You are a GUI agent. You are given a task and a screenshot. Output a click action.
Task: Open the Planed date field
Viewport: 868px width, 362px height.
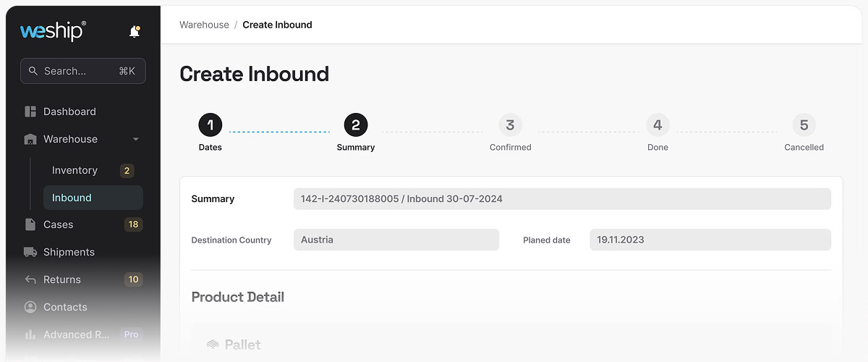710,240
